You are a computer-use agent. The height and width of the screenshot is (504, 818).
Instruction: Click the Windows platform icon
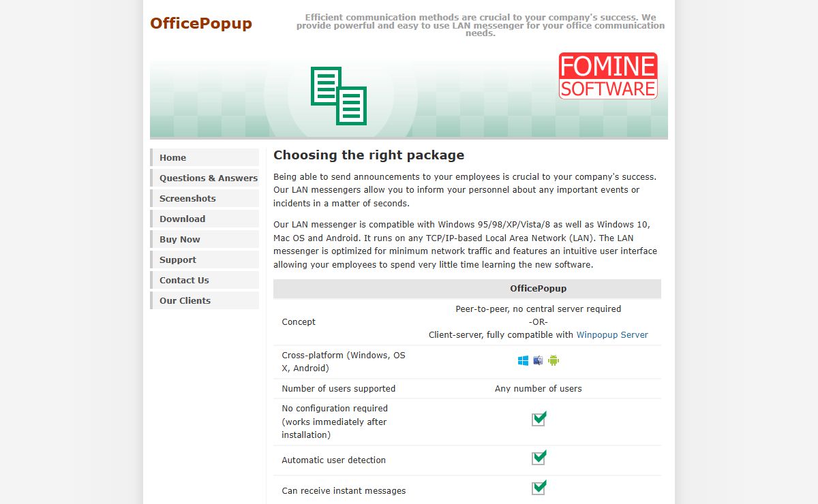(523, 361)
